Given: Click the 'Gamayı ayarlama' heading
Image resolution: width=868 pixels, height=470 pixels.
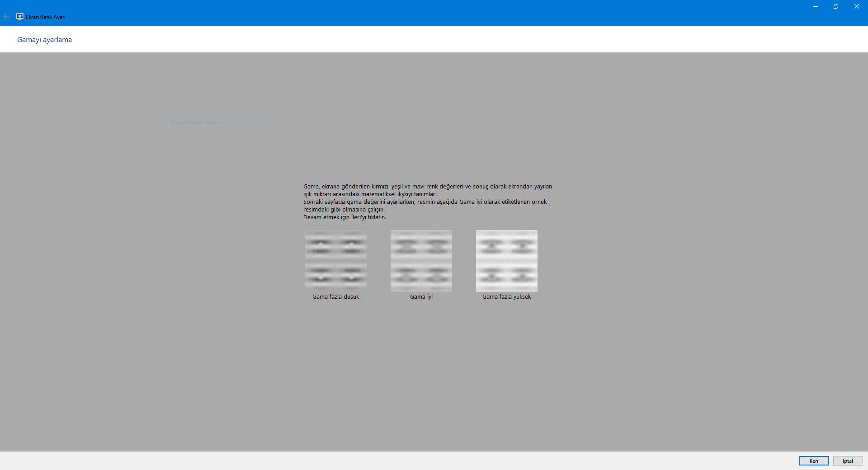Looking at the screenshot, I should 44,39.
